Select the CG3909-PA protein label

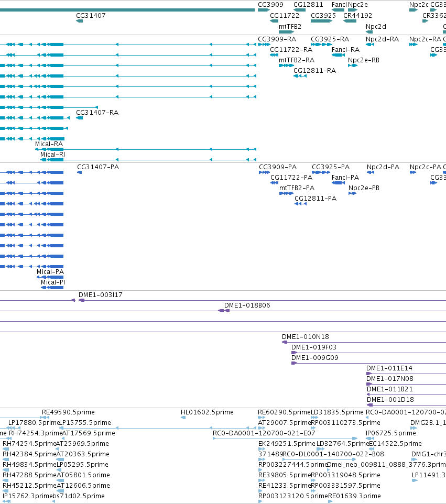(x=277, y=167)
